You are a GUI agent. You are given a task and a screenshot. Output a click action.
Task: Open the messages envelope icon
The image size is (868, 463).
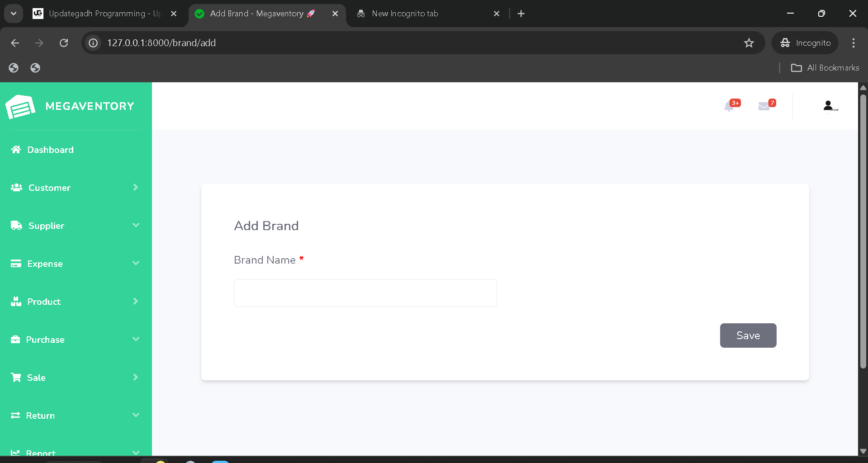(x=764, y=106)
